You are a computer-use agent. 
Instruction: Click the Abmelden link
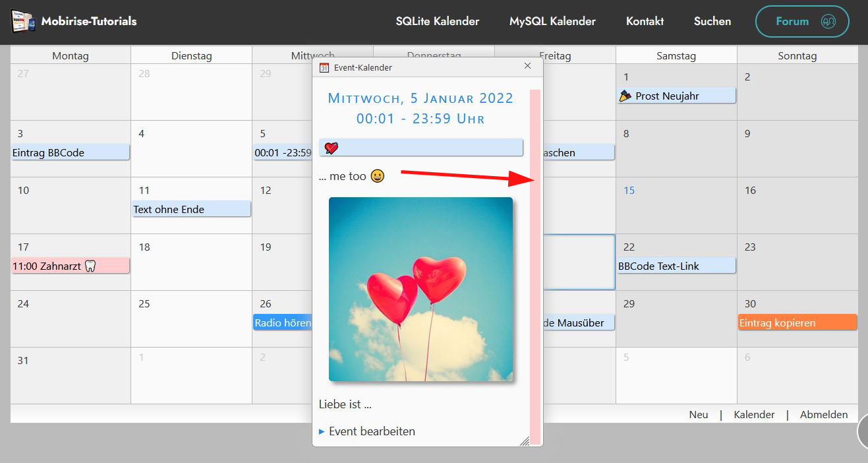[823, 415]
